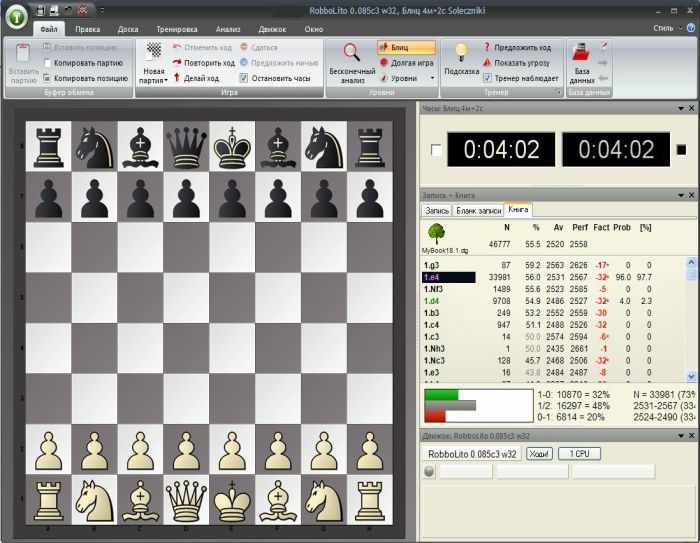Click the Подсказка light bulb icon

point(461,53)
